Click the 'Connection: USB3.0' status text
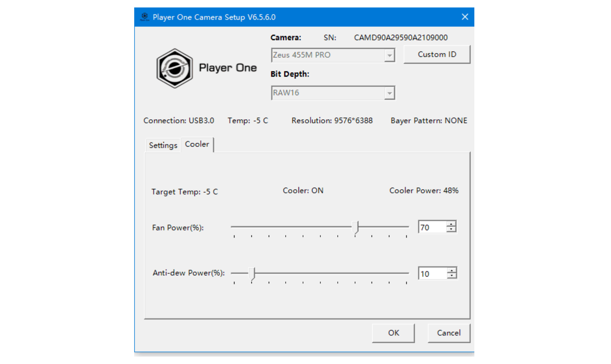The image size is (611, 364). [x=179, y=121]
